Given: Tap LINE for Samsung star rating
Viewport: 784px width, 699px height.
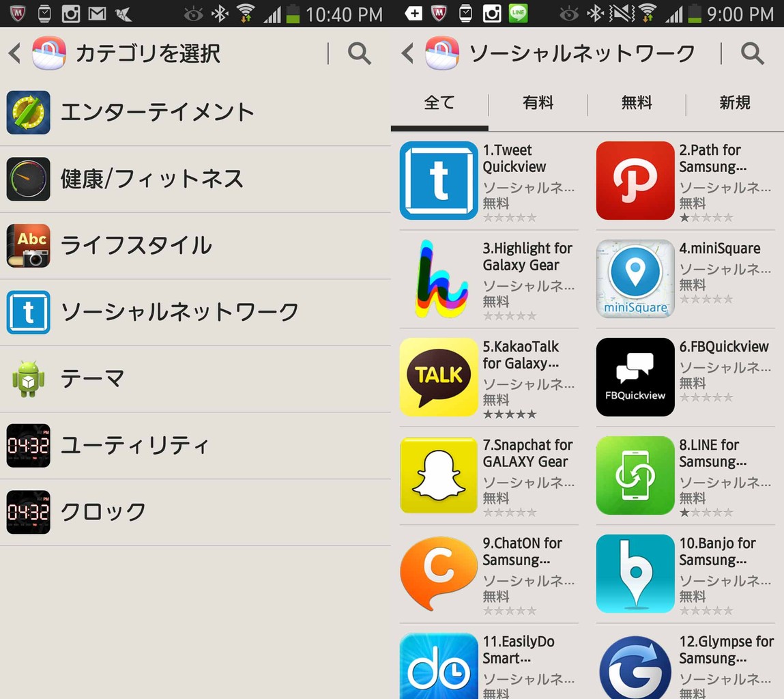Looking at the screenshot, I should (x=706, y=513).
